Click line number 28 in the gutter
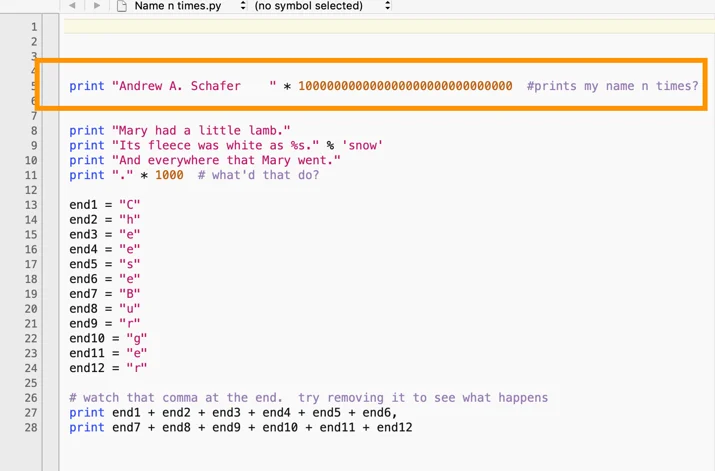 31,428
